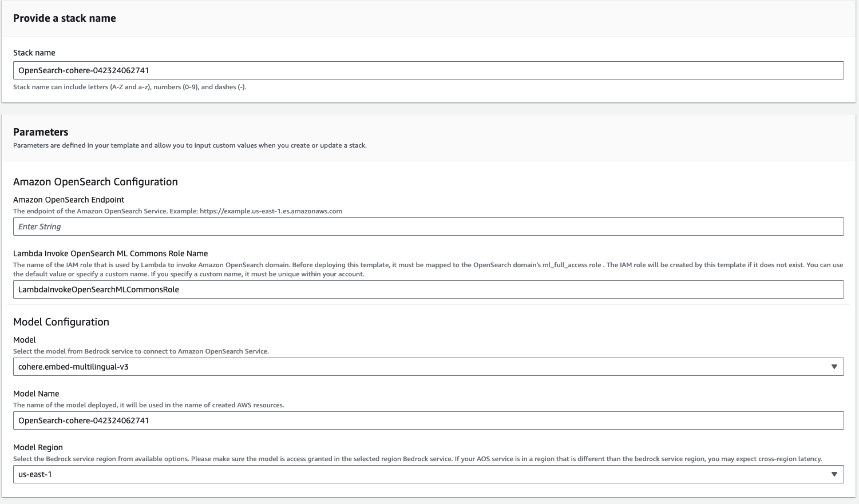The image size is (859, 504).
Task: Click the Stack name input field
Action: 428,70
